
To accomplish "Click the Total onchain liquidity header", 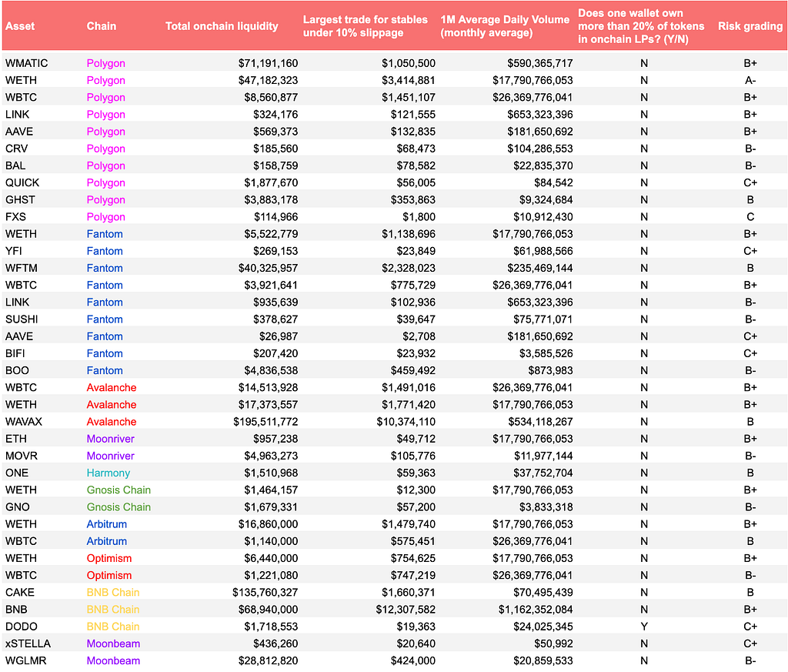I will point(222,26).
